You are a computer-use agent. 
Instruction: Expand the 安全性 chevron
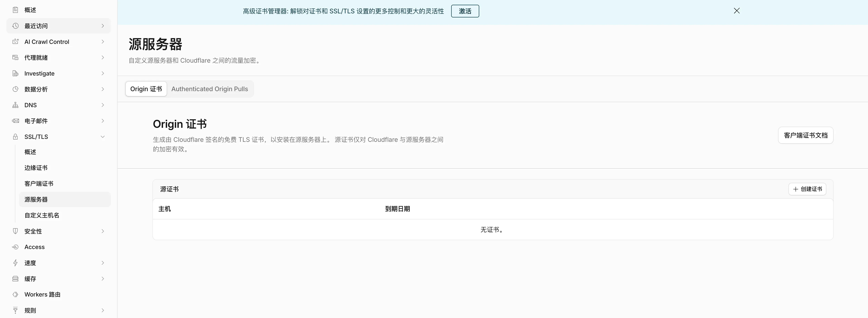tap(103, 231)
